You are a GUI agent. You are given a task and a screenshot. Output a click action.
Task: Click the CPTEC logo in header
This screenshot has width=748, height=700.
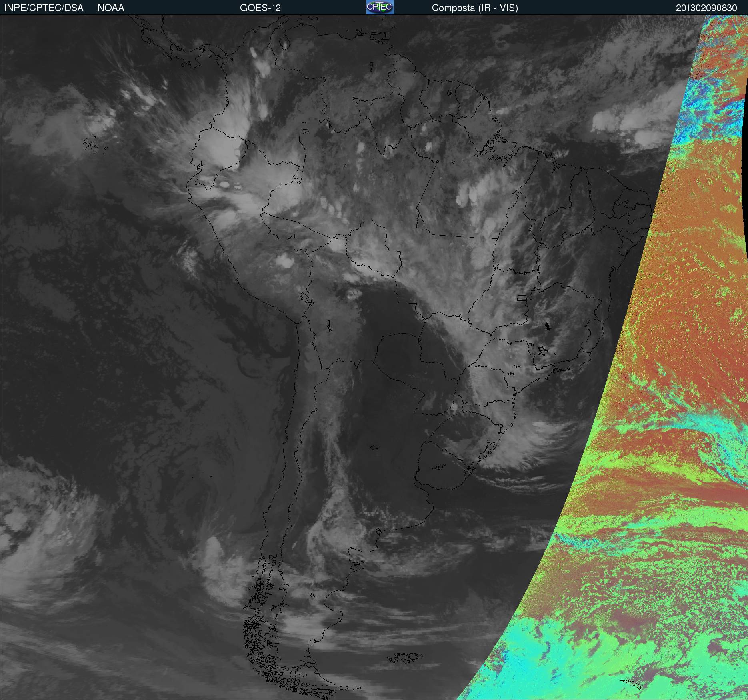click(380, 8)
